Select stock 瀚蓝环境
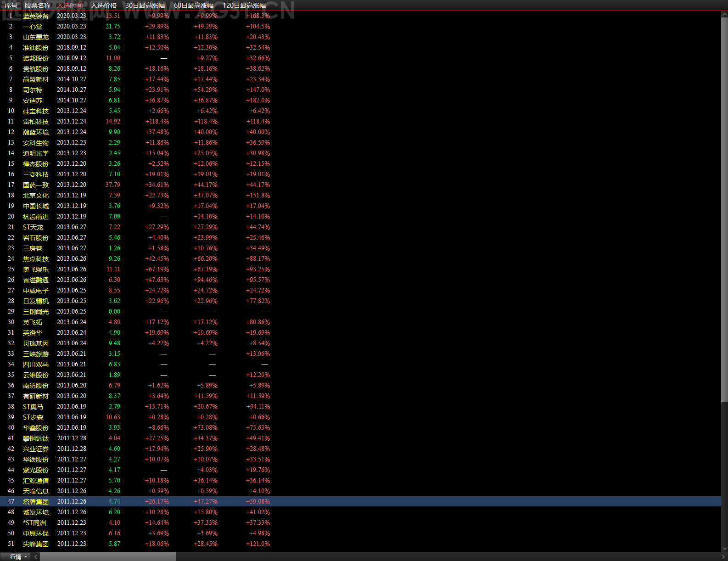Image resolution: width=728 pixels, height=561 pixels. (36, 132)
